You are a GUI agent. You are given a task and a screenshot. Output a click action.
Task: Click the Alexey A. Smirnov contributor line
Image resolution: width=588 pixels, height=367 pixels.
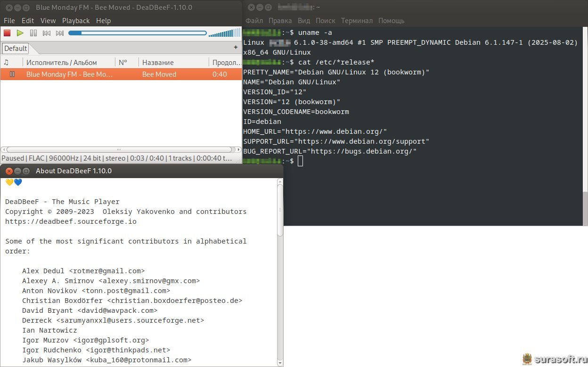point(111,281)
